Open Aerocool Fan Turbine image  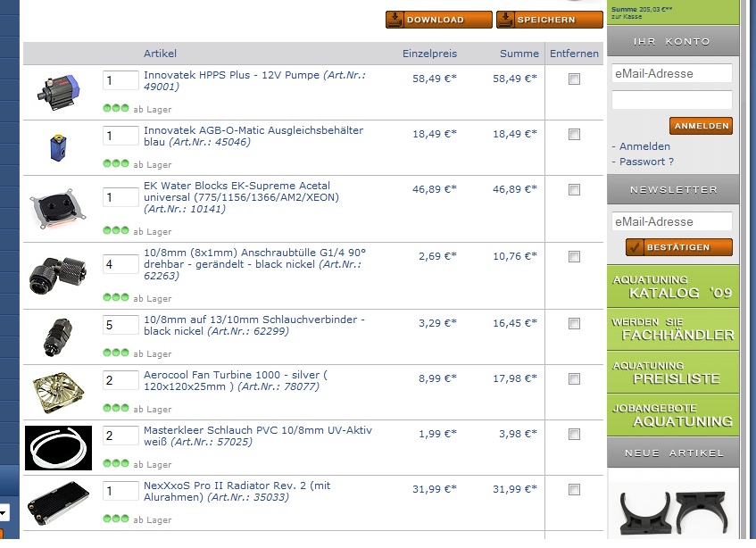coord(58,392)
